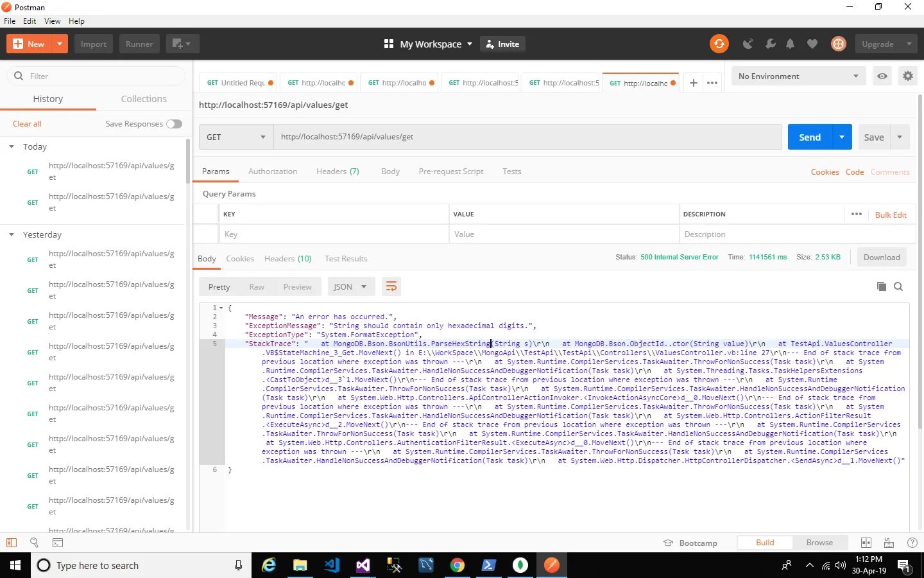Image resolution: width=924 pixels, height=578 pixels.
Task: Open the tab options ellipsis menu
Action: coord(712,83)
